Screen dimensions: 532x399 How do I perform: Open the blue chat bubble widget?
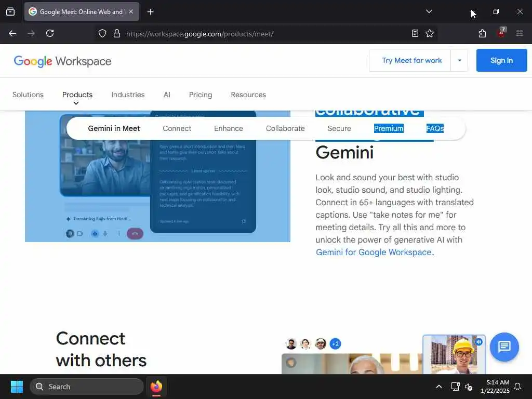(504, 347)
